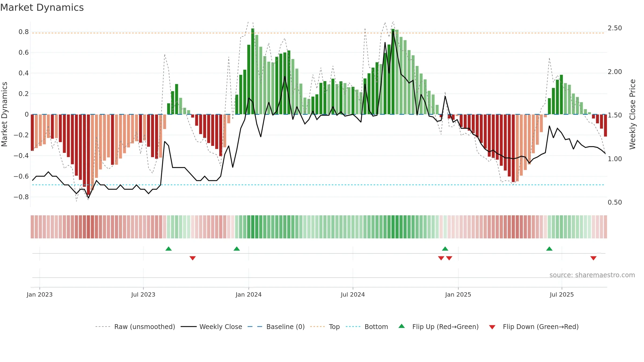Select the flip-up marker before January 2025
The image size is (644, 362).
[x=445, y=249]
